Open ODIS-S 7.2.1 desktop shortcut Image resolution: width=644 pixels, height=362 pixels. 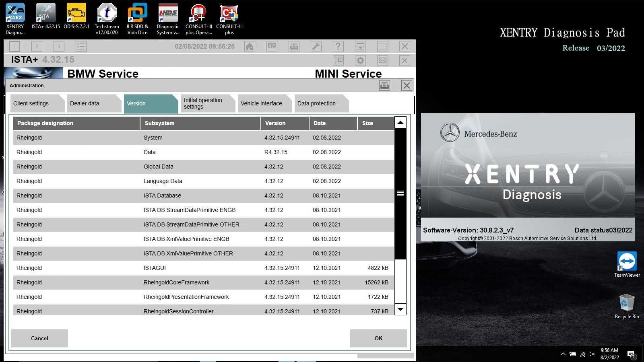pyautogui.click(x=76, y=17)
